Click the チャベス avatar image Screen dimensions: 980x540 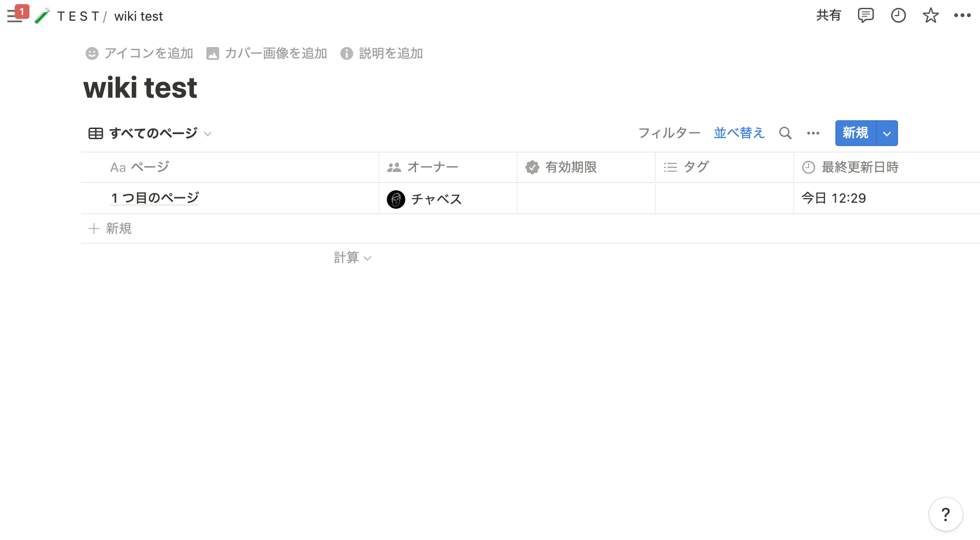[396, 199]
